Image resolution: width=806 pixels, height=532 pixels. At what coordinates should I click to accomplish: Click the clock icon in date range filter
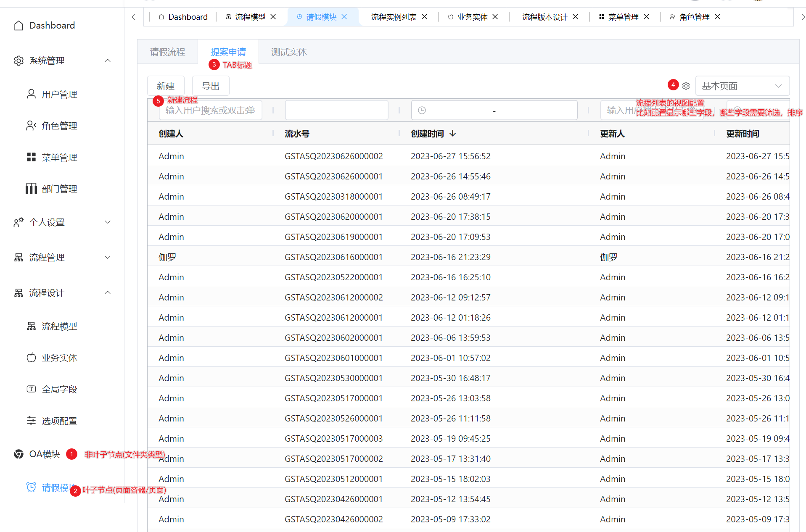(422, 111)
